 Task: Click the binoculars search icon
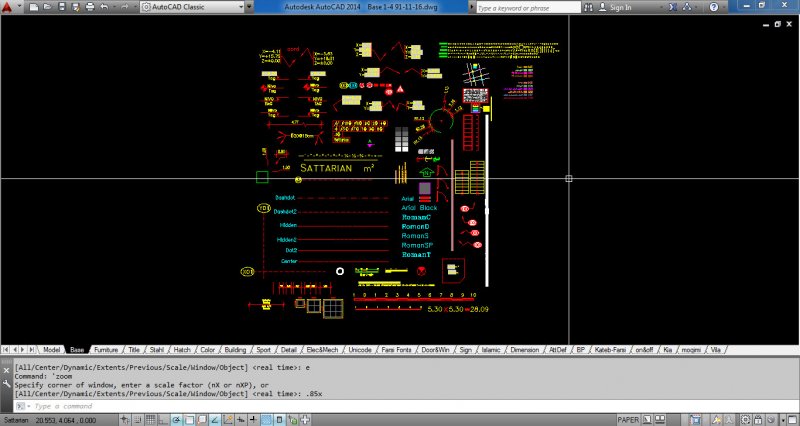coord(588,7)
